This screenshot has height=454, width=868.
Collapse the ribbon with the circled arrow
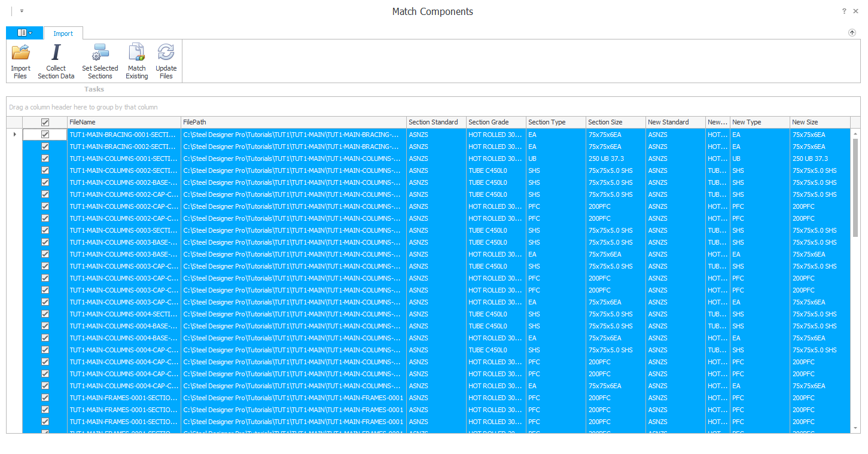pyautogui.click(x=852, y=33)
